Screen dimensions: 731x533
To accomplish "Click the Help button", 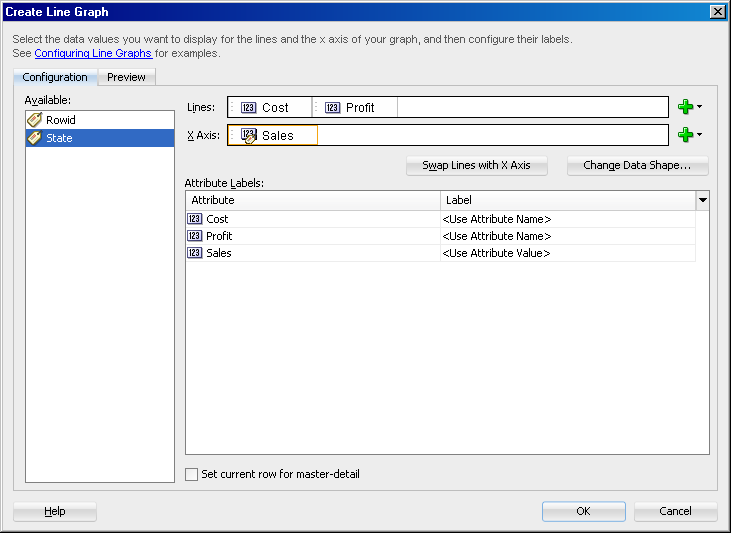I will [55, 511].
